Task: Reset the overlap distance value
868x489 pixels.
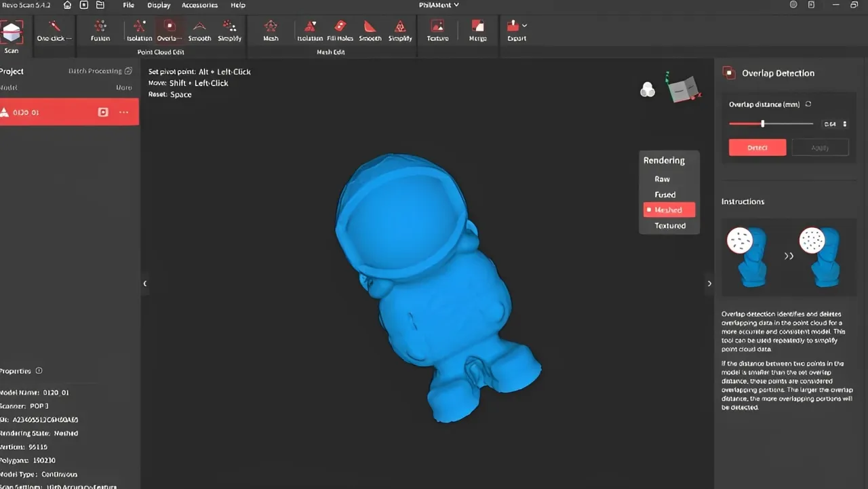Action: (x=808, y=104)
